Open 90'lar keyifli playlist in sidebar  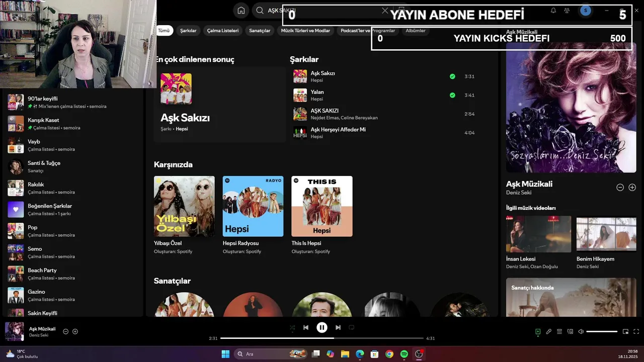click(73, 102)
